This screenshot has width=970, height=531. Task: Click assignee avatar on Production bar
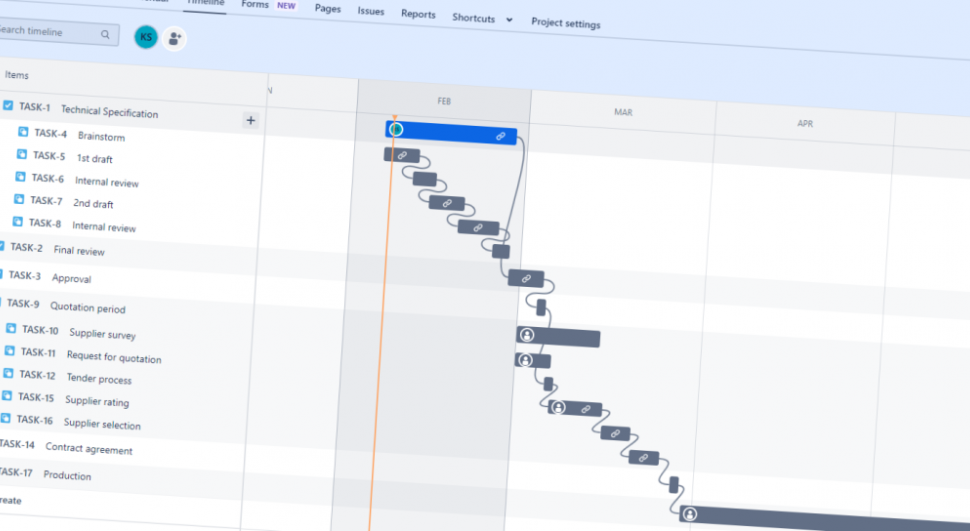(689, 514)
